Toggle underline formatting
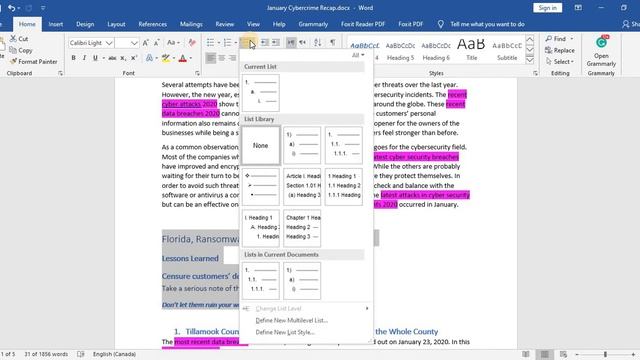Screen dimensions: 640x360 (x=95, y=58)
